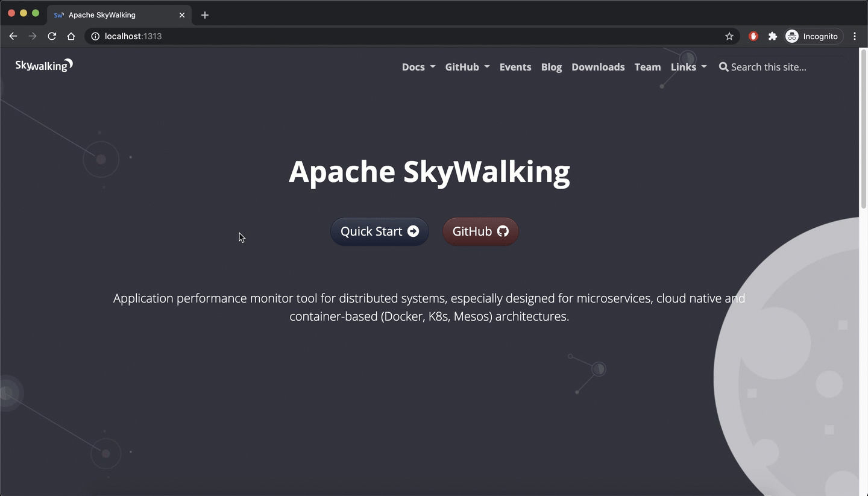
Task: Open the Chrome three-dot menu
Action: coord(855,36)
